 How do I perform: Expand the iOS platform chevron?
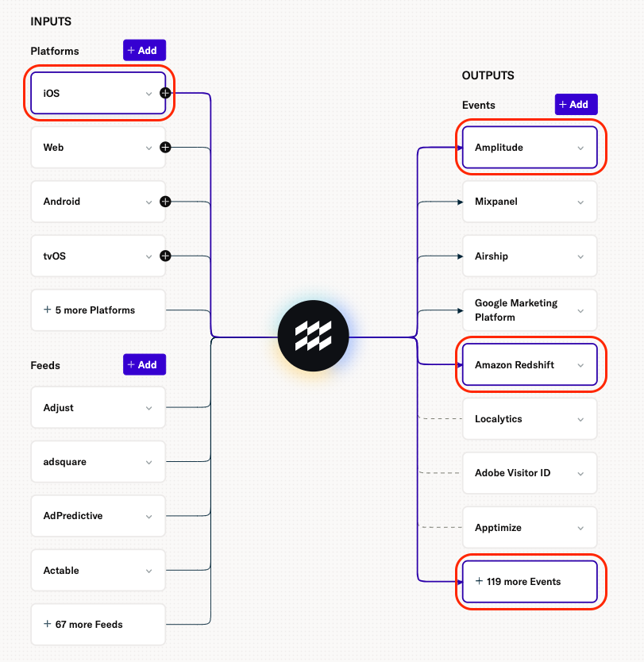[x=148, y=94]
